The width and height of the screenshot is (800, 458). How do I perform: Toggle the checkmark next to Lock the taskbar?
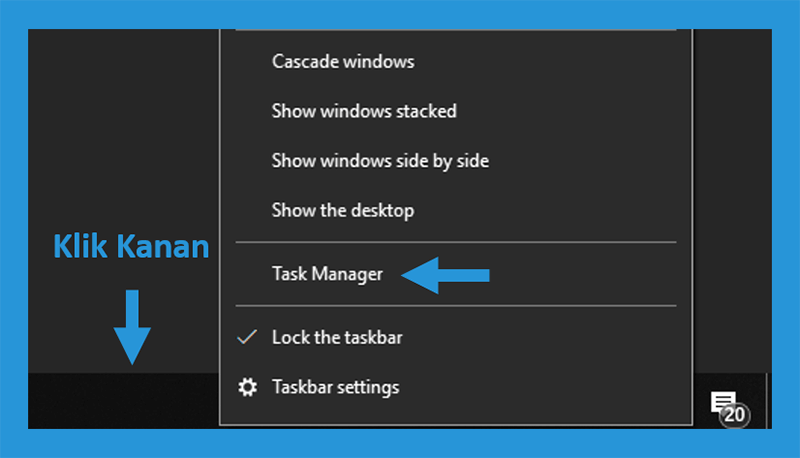(247, 337)
